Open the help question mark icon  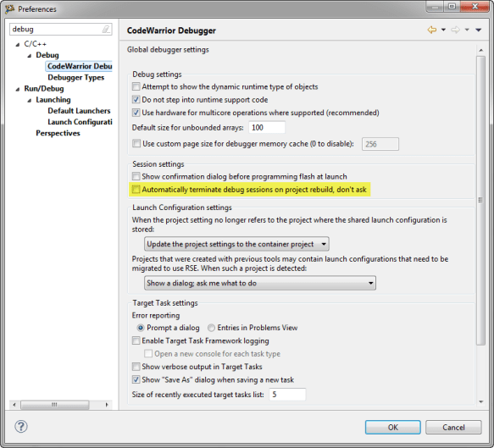(x=21, y=427)
